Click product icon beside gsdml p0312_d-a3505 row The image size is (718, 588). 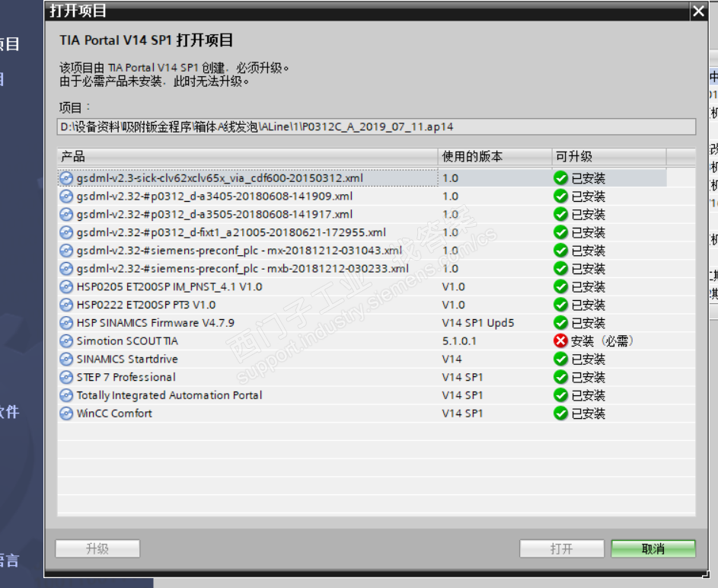[x=66, y=214]
